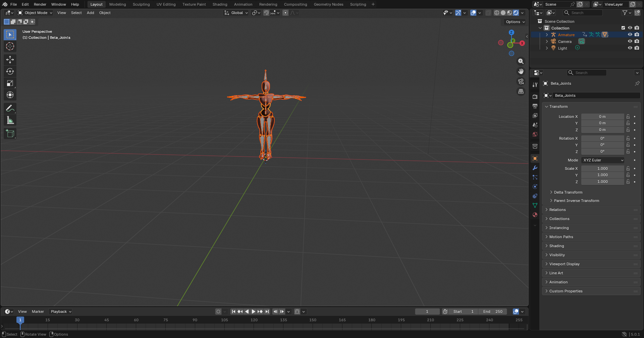Switch to the Geometry Nodes workspace tab
Viewport: 644px width, 338px height.
click(328, 4)
